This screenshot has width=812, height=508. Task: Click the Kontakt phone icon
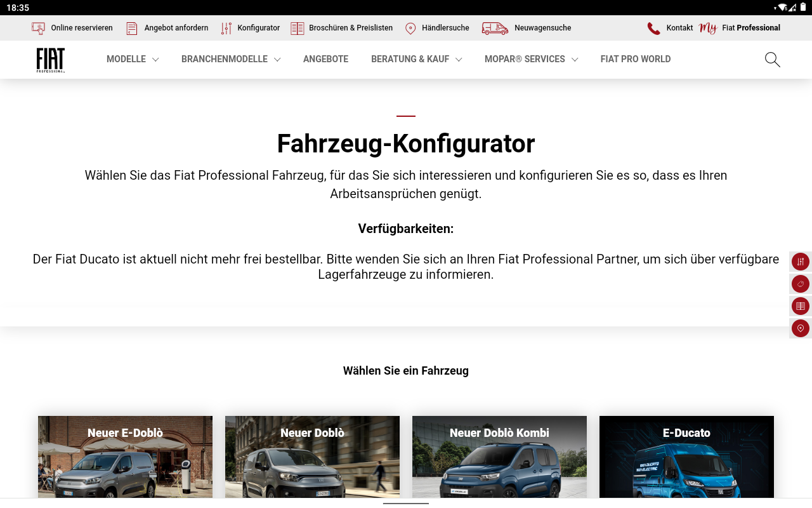(x=653, y=28)
